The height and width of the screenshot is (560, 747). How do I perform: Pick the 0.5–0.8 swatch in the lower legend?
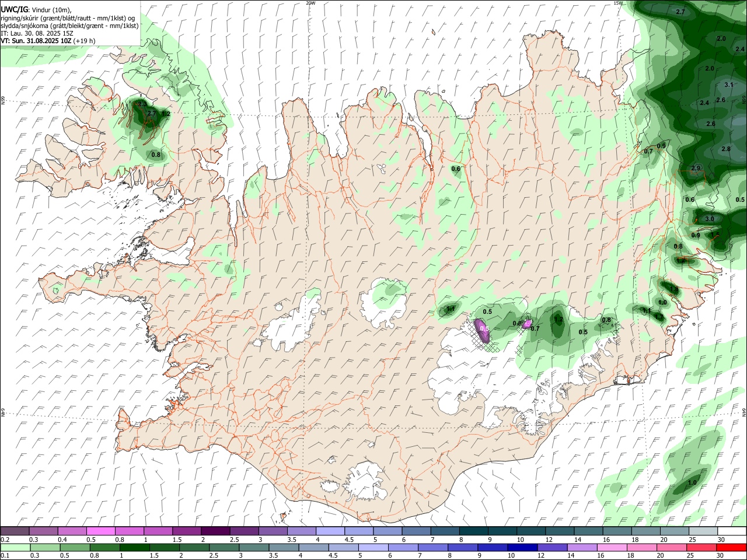(75, 548)
